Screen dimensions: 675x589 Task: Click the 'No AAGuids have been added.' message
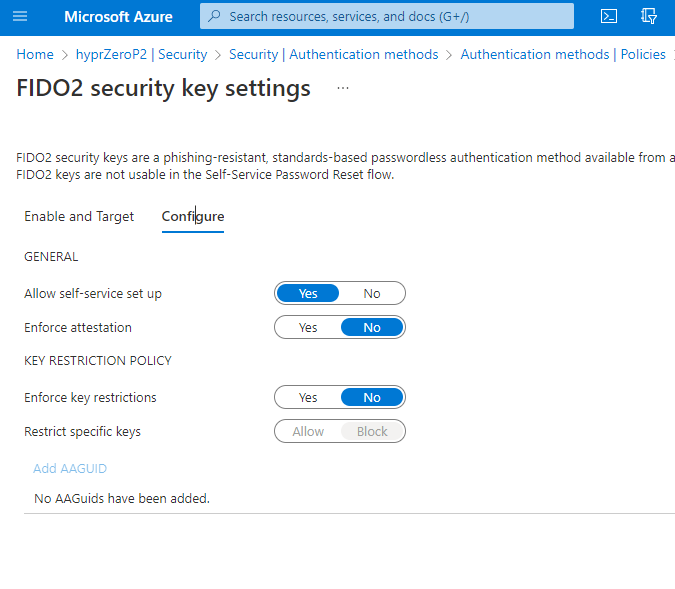coord(122,498)
